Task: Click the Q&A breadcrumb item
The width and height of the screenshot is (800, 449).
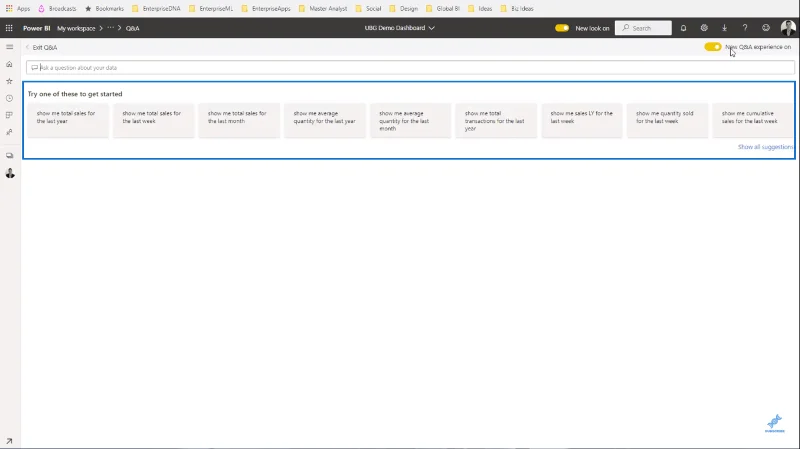Action: (x=133, y=28)
